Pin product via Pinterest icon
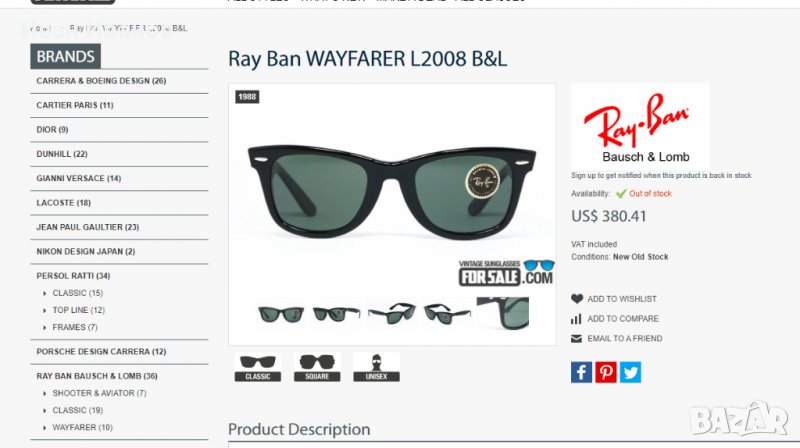Viewport: 800px width, 448px height. pyautogui.click(x=606, y=372)
